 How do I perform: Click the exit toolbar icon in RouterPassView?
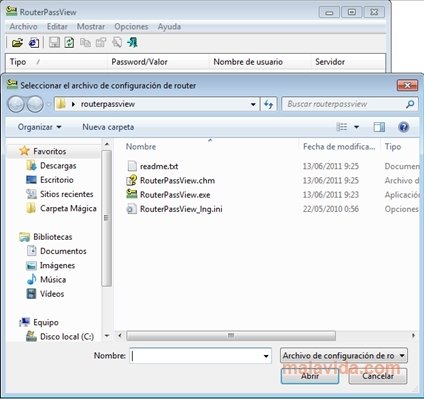click(x=132, y=43)
